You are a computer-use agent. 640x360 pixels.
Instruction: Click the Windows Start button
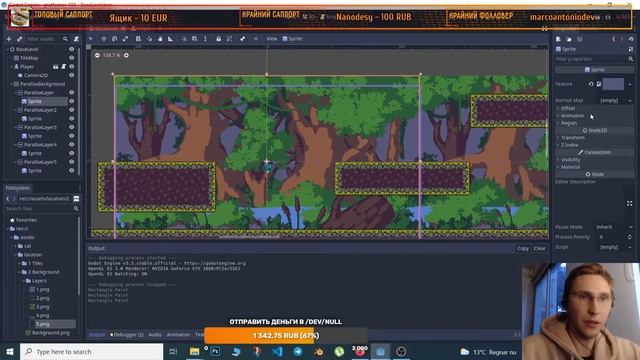click(10, 351)
